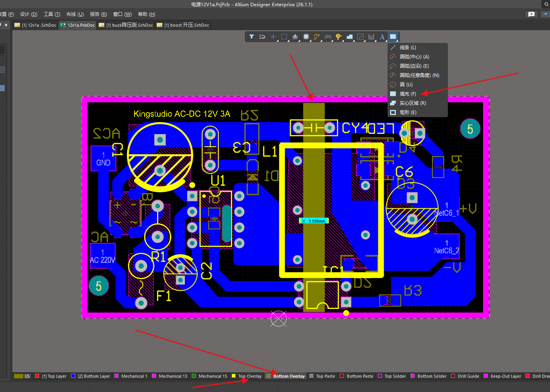Open the 布线 (U) routing menu

pyautogui.click(x=75, y=14)
